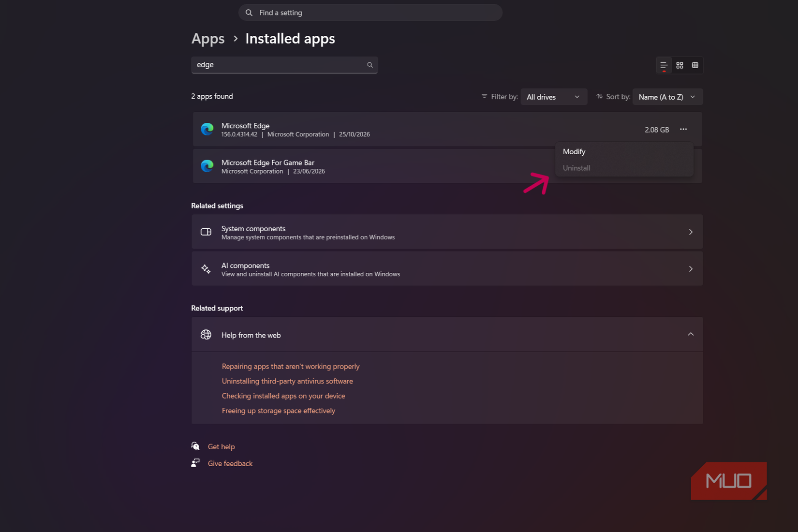Click the Filter by filter icon
This screenshot has width=798, height=532.
click(484, 96)
